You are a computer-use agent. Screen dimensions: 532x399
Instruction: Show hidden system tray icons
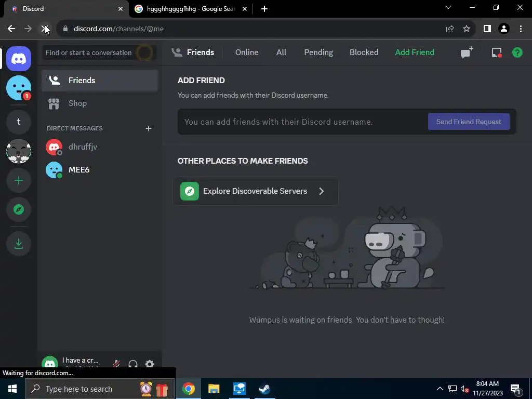click(x=440, y=389)
